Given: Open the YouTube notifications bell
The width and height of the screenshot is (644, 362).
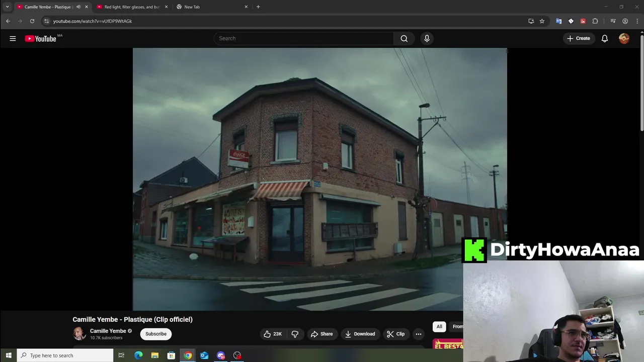Looking at the screenshot, I should pos(605,38).
